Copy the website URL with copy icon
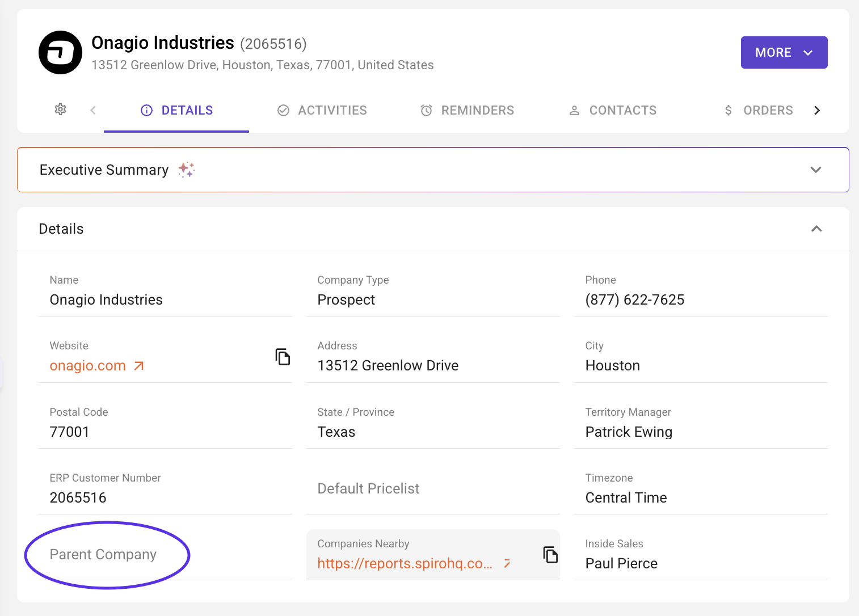Viewport: 859px width, 616px height. click(283, 357)
